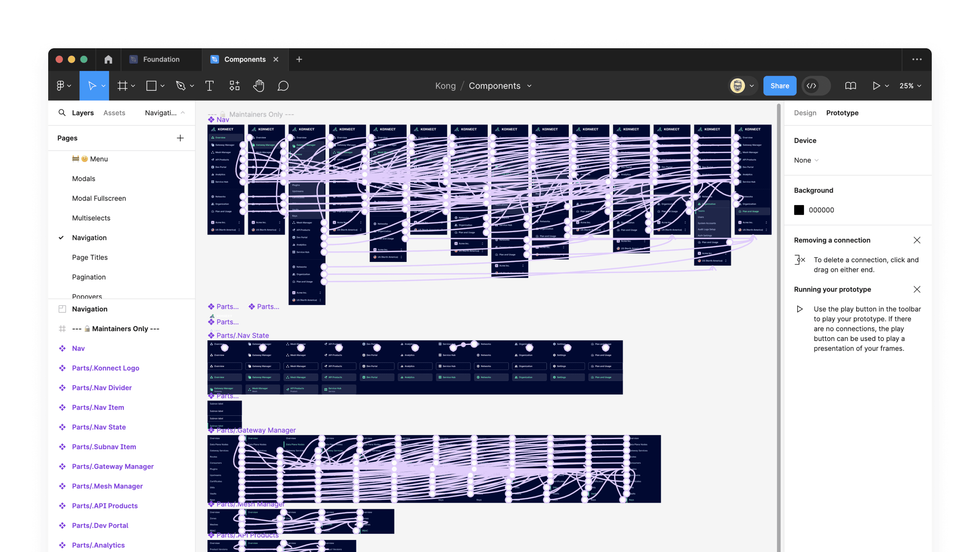Collapse the pages list via Navigati... chevron
The height and width of the screenshot is (552, 980).
(183, 113)
